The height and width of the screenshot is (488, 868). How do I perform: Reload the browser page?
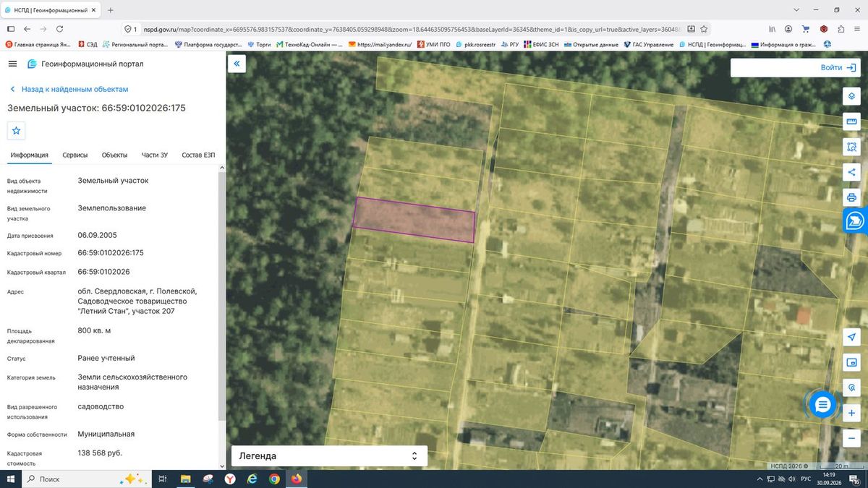tap(59, 29)
